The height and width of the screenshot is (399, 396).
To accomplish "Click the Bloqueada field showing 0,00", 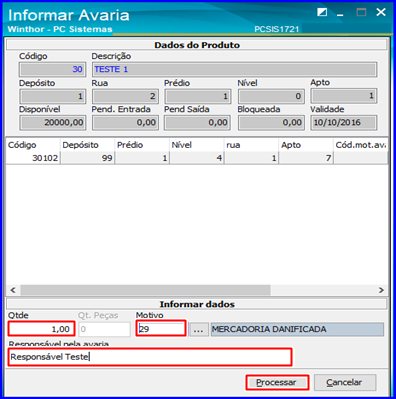I will (271, 123).
